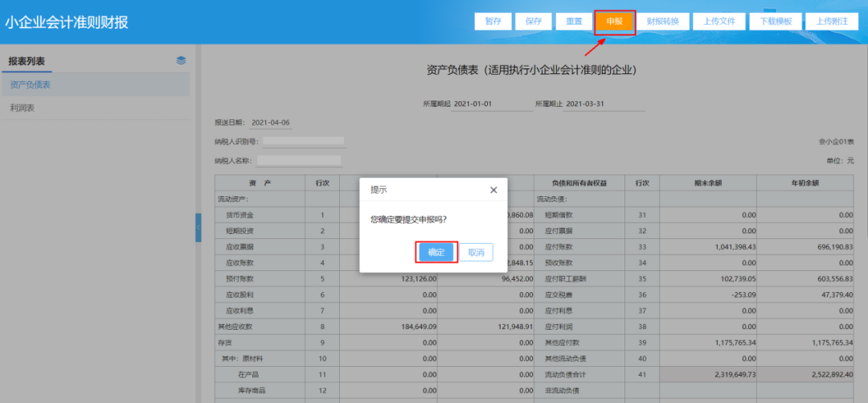868x403 pixels.
Task: Click 负债和所有者权益 column header
Action: 579,183
